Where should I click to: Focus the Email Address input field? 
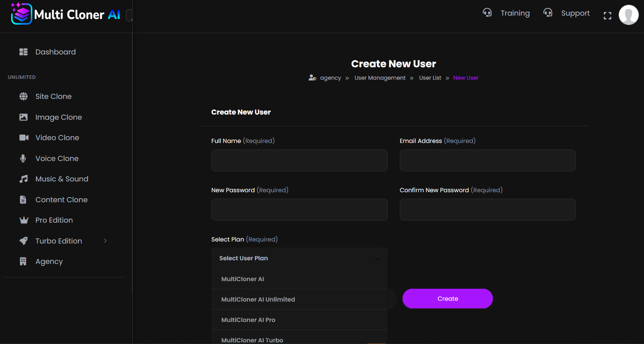click(487, 161)
